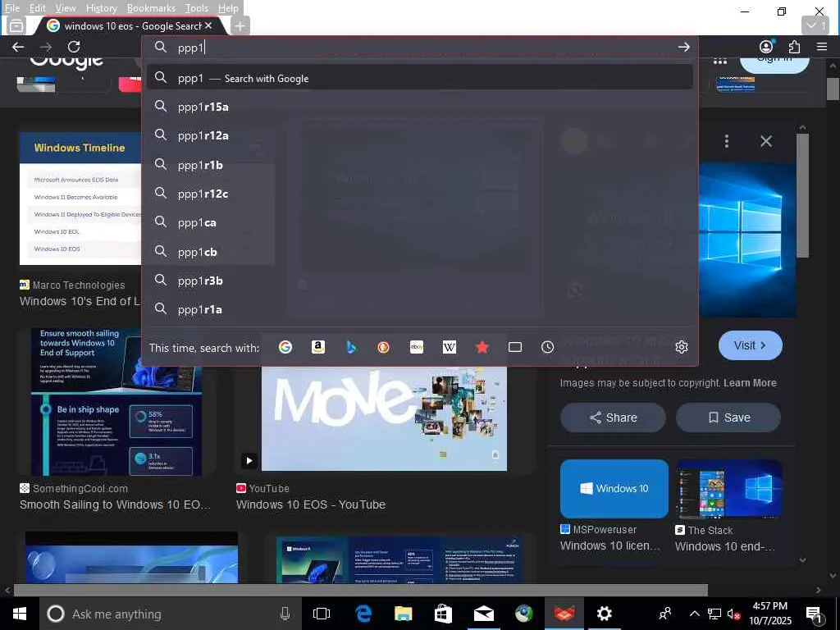Screen dimensions: 840x630
Task: Search this time with Google icon
Action: click(x=285, y=347)
